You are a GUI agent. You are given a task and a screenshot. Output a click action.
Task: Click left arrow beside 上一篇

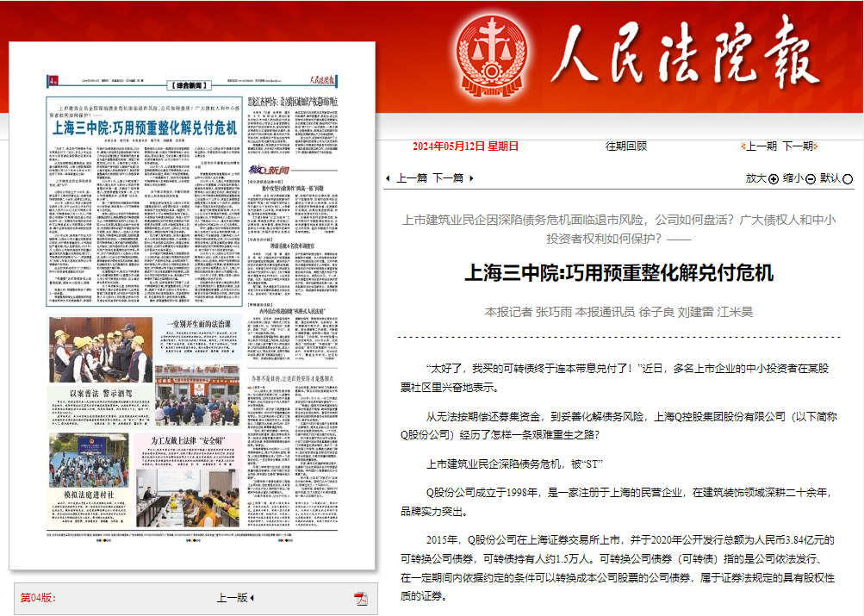pyautogui.click(x=388, y=178)
